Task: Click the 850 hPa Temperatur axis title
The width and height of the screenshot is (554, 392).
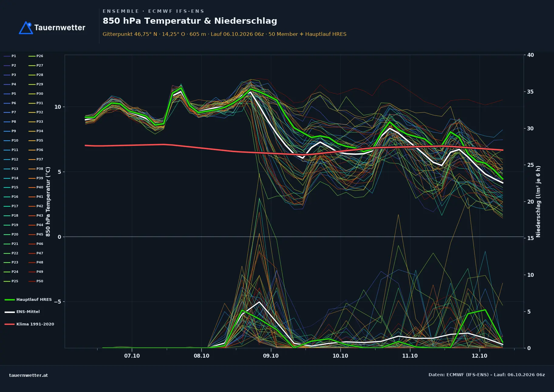Action: (x=48, y=201)
